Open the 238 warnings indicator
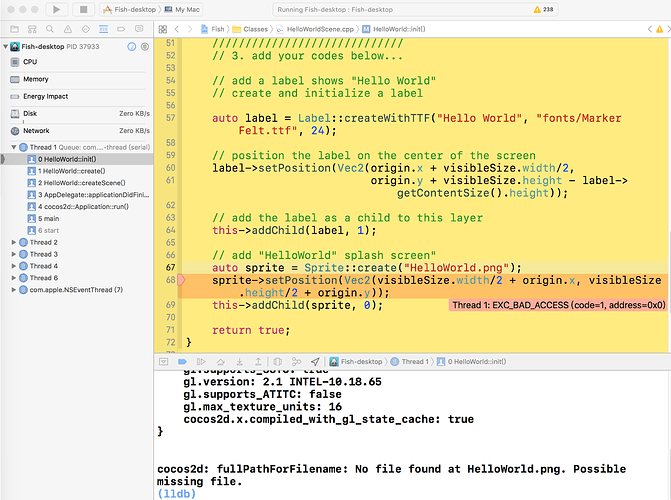Image resolution: width=671 pixels, height=500 pixels. 543,9
